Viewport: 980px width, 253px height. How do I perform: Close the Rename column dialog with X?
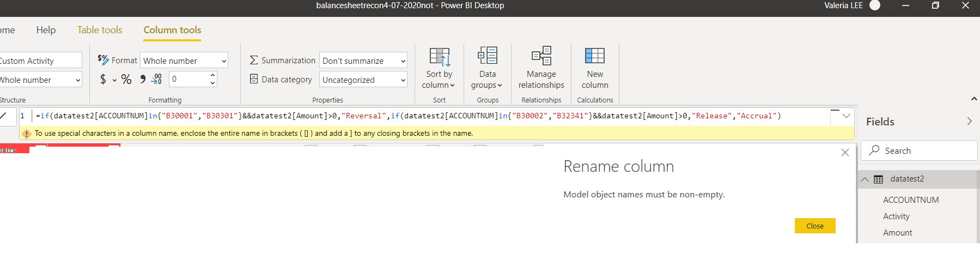(x=845, y=153)
